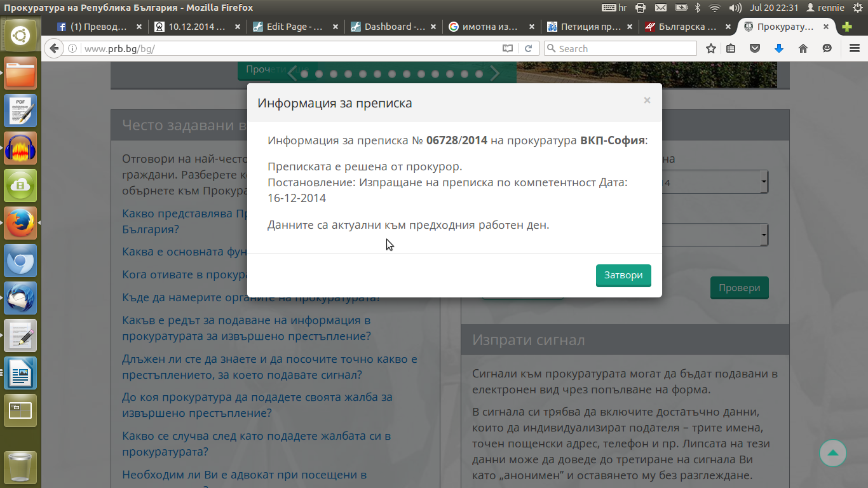
Task: Open battery indicator menu
Action: coord(681,8)
